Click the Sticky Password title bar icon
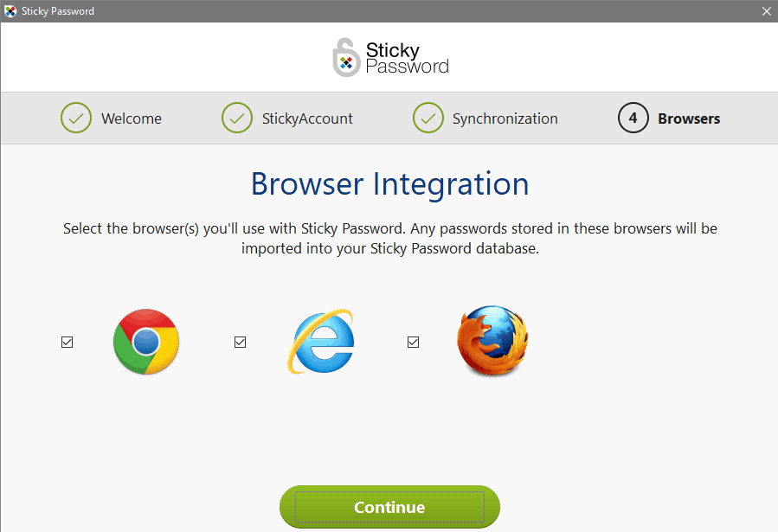The image size is (778, 532). (10, 11)
